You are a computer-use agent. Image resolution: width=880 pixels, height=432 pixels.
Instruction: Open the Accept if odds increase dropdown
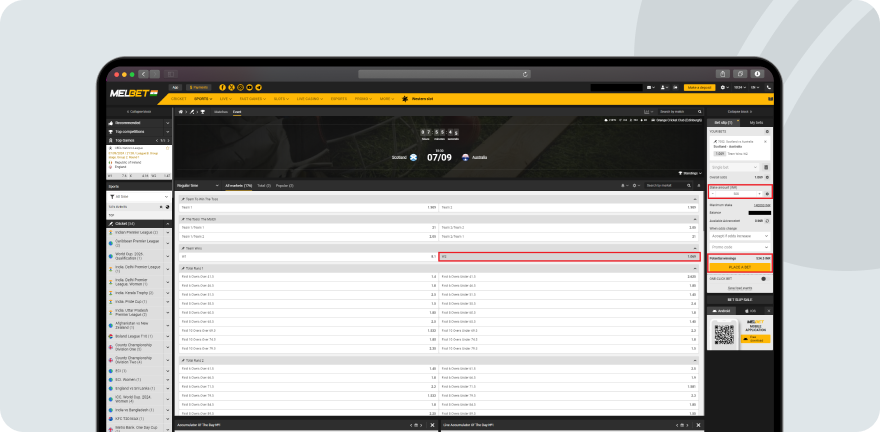click(x=740, y=236)
